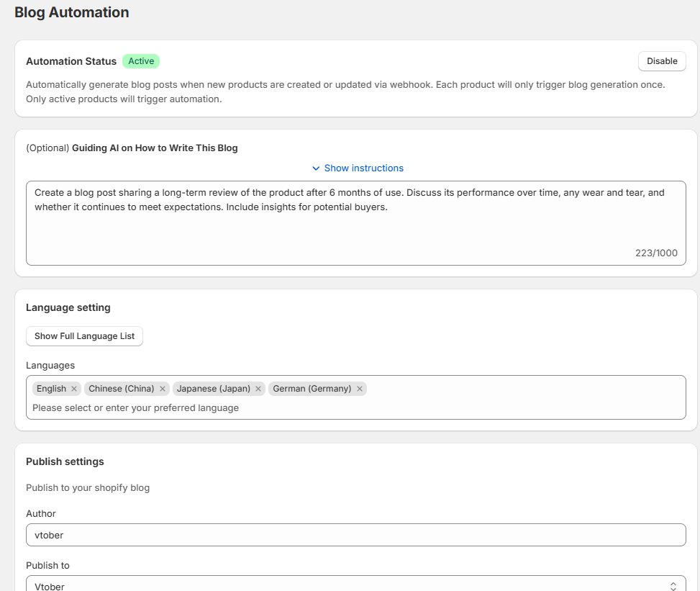Remove the Japanese (Japan) language tag
Viewport: 700px width, 591px height.
click(258, 389)
